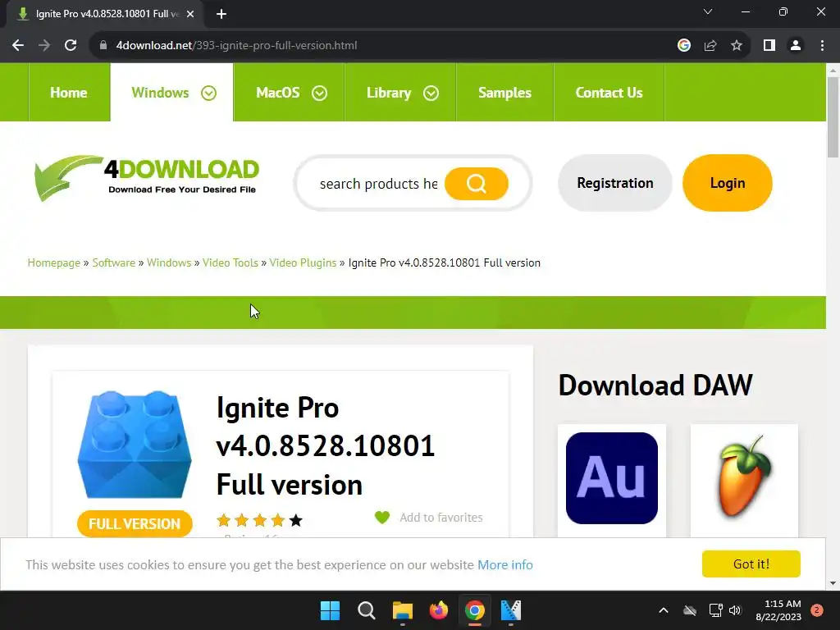Open the Google icon in address bar
The height and width of the screenshot is (630, 840).
tap(683, 46)
